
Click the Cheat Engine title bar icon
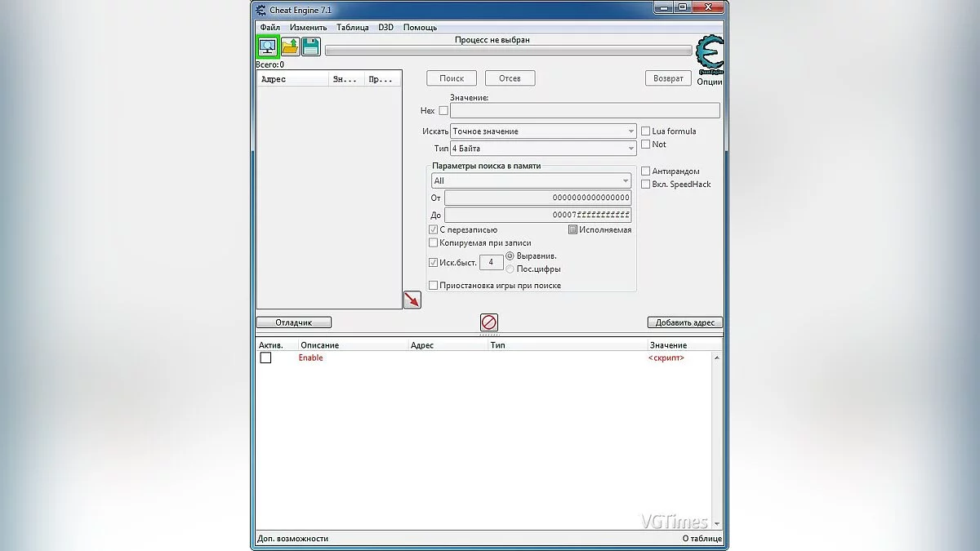[x=261, y=11]
